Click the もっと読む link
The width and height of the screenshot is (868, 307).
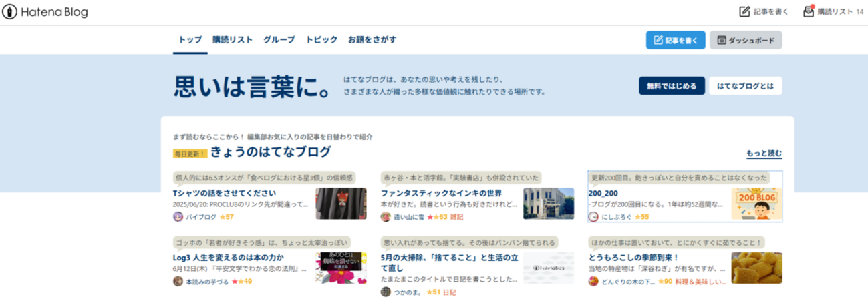coord(764,153)
